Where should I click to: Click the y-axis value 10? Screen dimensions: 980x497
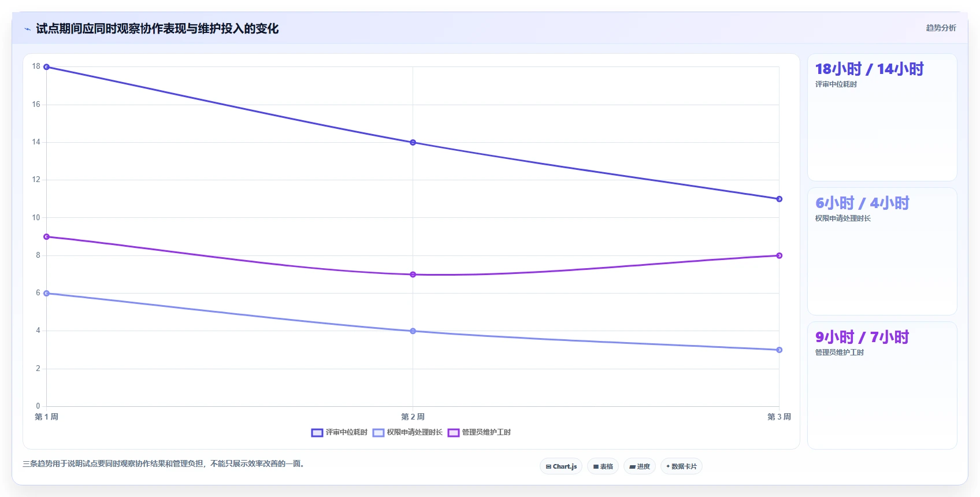coord(36,218)
